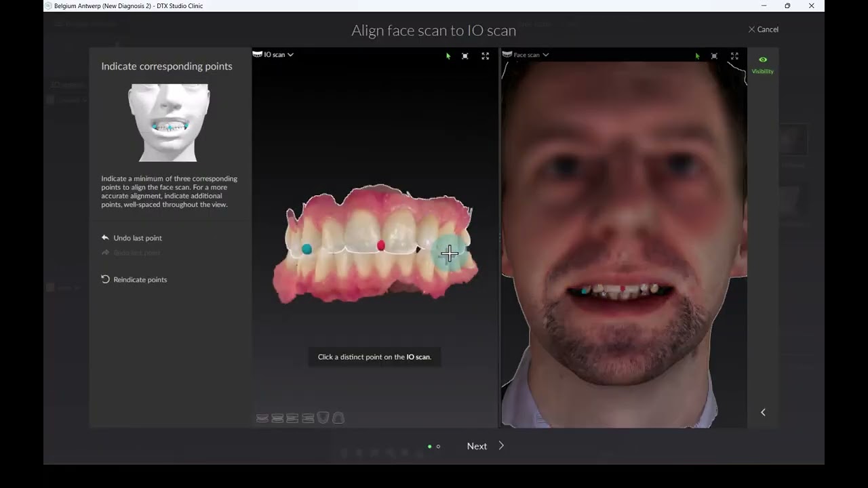The image size is (868, 488).
Task: Select the pointer tool in Face scan viewer
Action: [697, 56]
